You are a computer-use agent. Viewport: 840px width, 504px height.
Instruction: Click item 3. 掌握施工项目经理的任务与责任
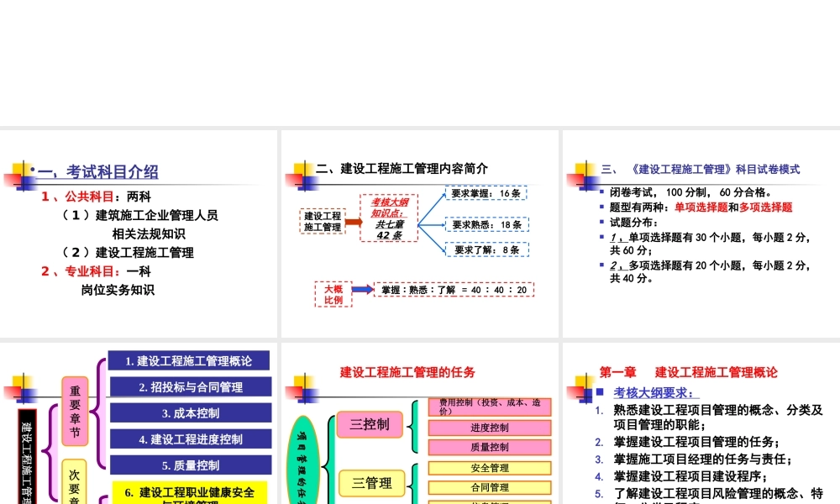[x=694, y=459]
